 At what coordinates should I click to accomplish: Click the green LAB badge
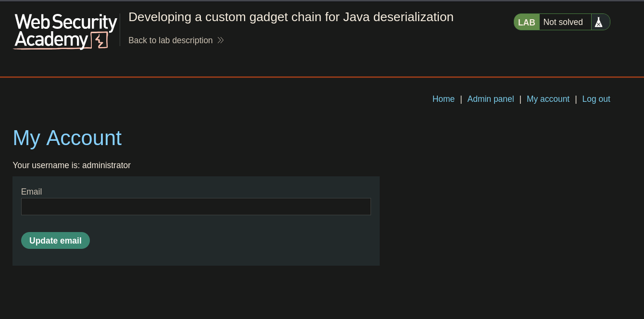click(x=527, y=22)
